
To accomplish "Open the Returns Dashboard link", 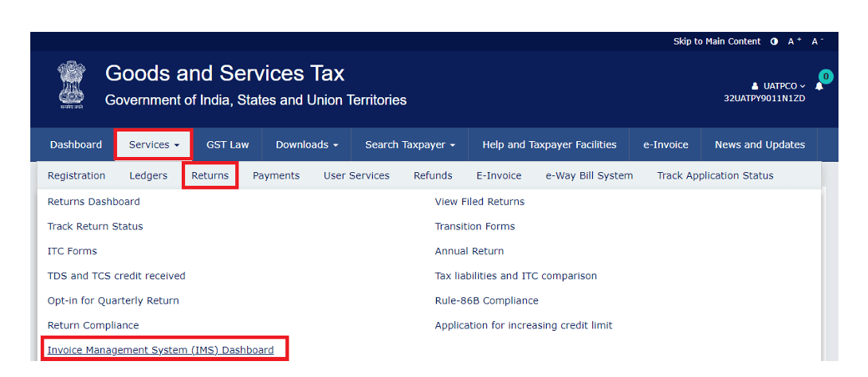I will tap(93, 202).
